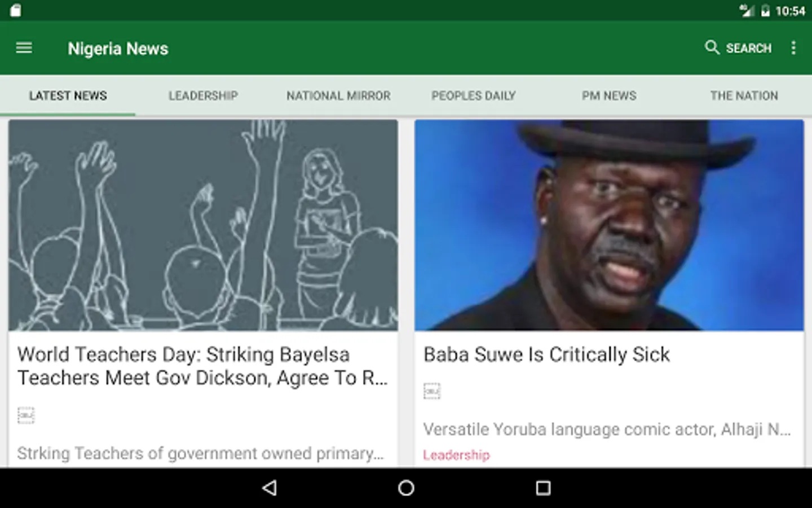Open the PM News tab
This screenshot has width=812, height=508.
(609, 95)
